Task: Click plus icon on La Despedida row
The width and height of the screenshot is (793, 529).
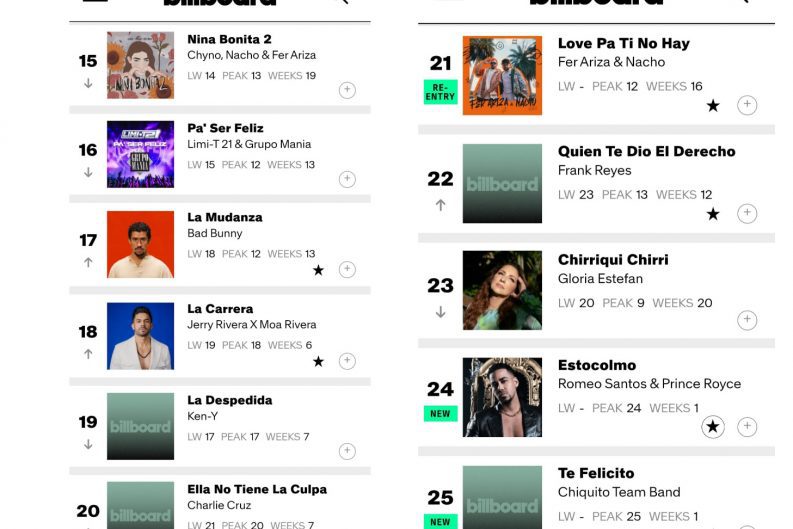Action: [x=347, y=451]
